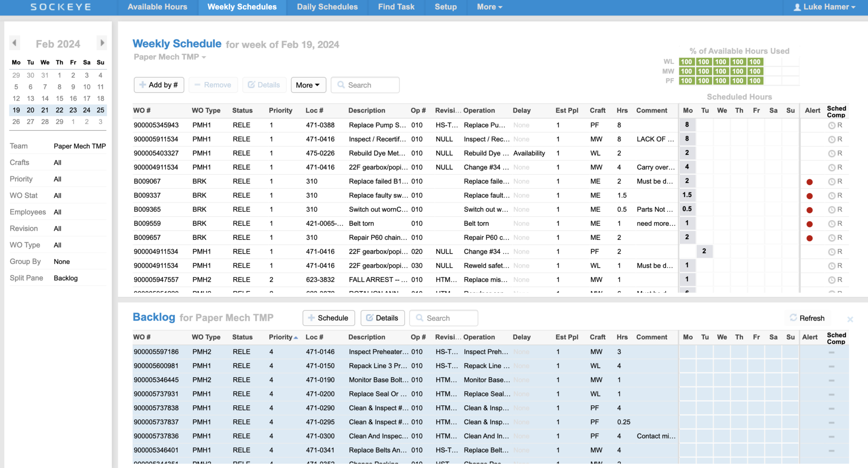868x468 pixels.
Task: Select February 14 on the calendar
Action: click(x=45, y=98)
